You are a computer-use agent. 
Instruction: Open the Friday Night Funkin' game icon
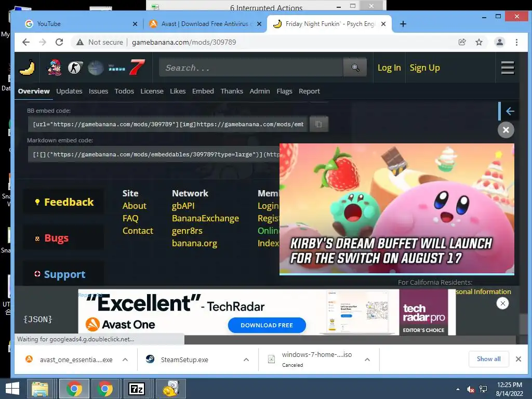(x=54, y=68)
